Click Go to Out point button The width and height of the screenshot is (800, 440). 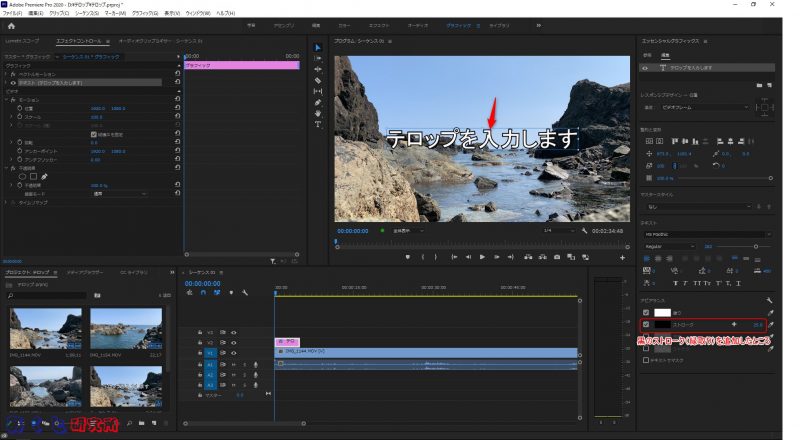pos(511,257)
